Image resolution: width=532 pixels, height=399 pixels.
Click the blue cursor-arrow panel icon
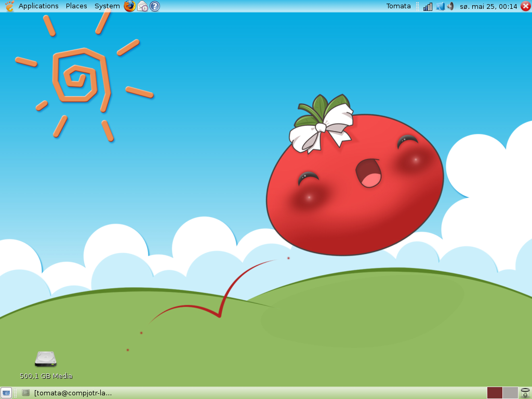pos(441,6)
